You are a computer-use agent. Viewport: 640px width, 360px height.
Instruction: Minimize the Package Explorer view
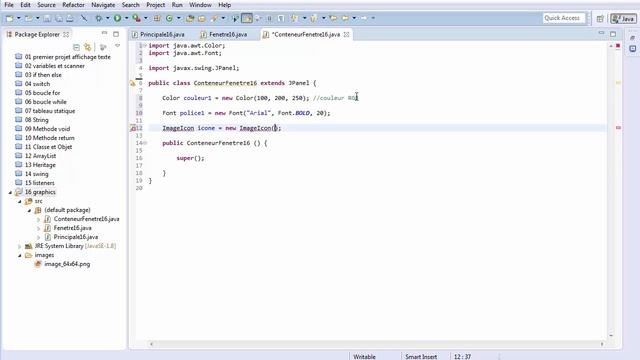coord(104,33)
